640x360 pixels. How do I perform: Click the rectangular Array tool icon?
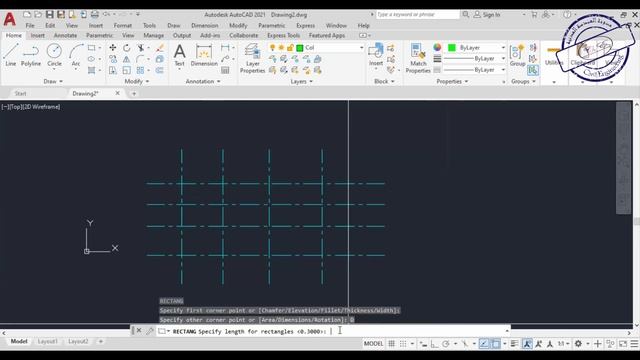(x=140, y=70)
